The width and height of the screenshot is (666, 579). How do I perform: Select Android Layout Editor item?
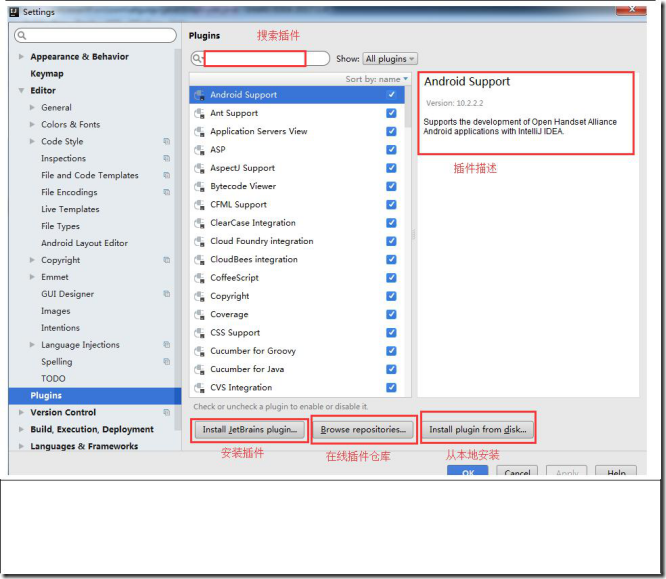coord(84,243)
